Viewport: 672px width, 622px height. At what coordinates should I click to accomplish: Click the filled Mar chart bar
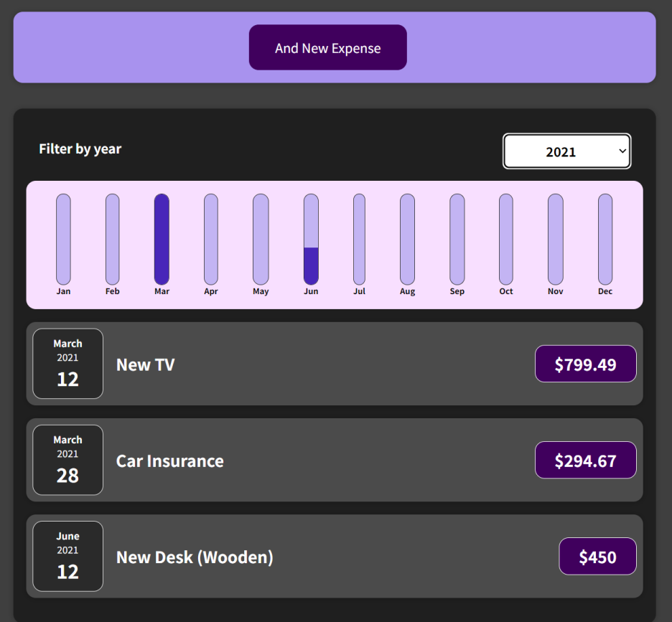tap(162, 240)
